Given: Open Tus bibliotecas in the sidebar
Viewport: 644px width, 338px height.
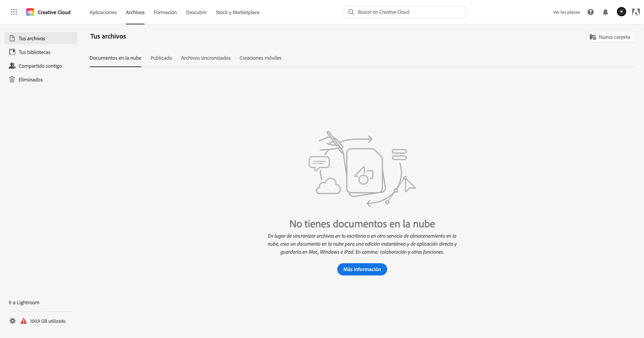Looking at the screenshot, I should coord(34,52).
